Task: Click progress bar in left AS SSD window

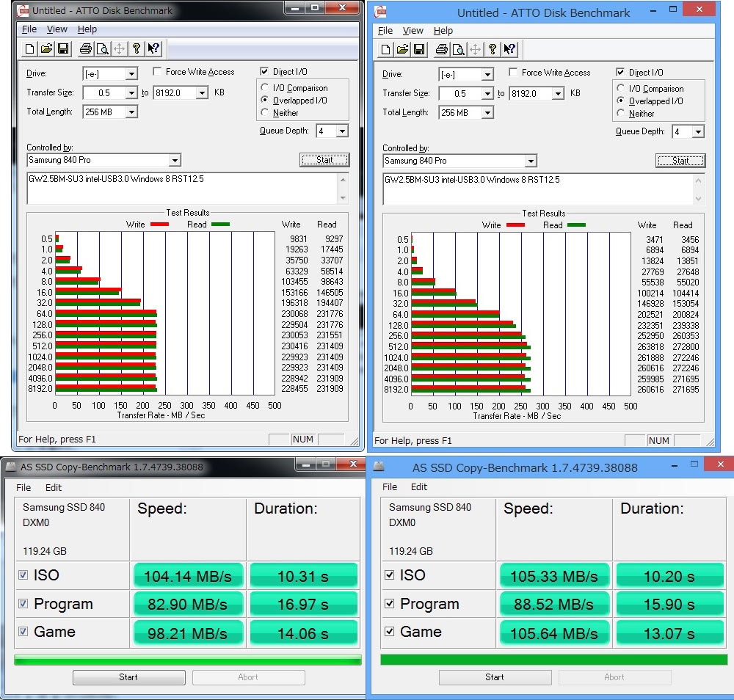Action: pyautogui.click(x=188, y=660)
